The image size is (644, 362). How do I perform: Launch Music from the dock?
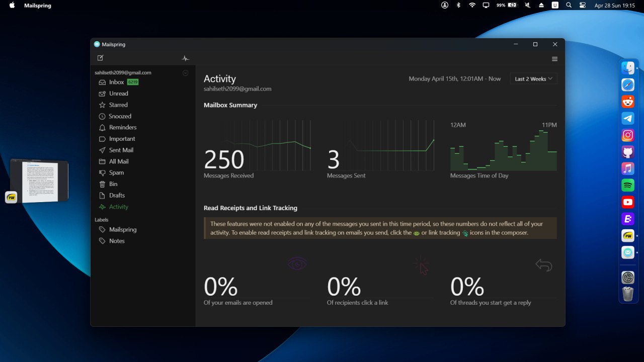[x=628, y=168]
